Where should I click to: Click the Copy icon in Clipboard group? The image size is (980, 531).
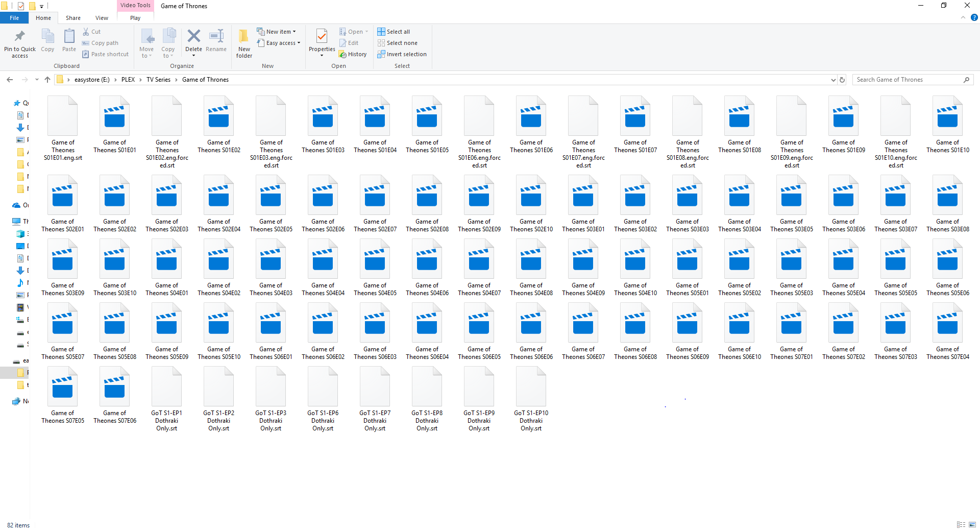[47, 36]
